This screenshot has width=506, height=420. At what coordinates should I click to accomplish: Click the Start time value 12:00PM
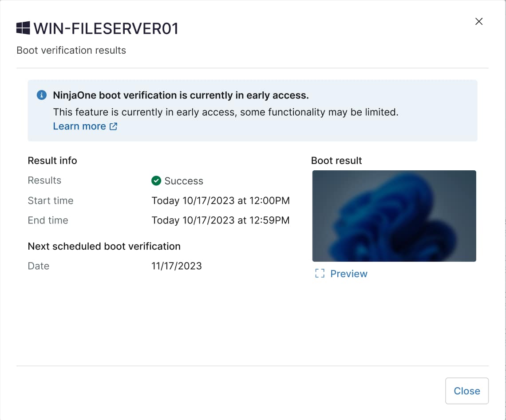coord(221,200)
